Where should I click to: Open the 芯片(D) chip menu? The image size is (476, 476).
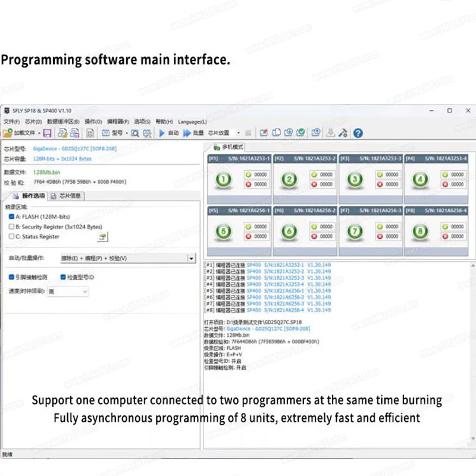point(33,122)
